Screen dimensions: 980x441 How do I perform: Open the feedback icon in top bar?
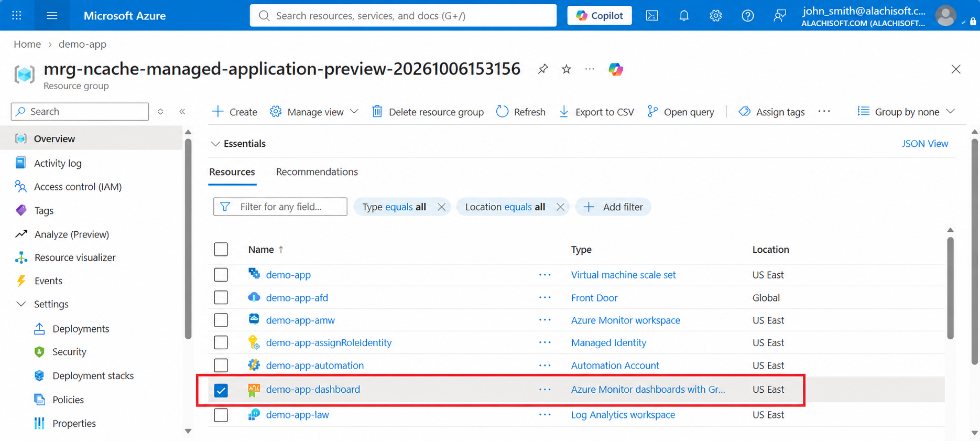tap(780, 16)
